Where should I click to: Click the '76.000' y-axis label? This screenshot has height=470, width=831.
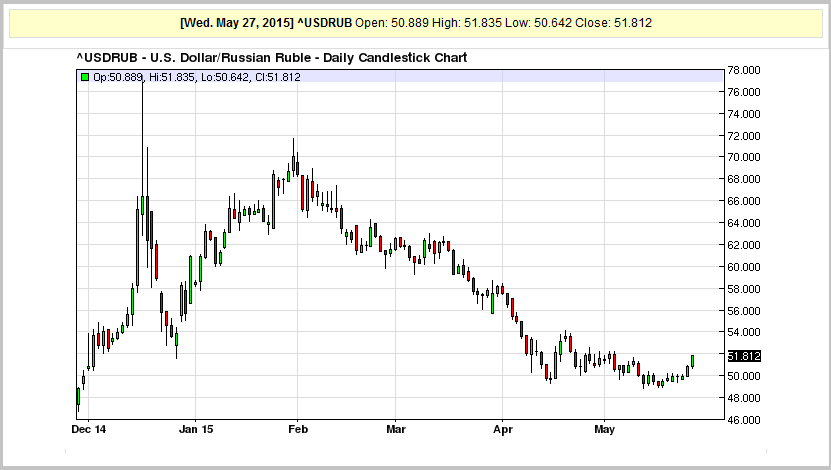[744, 92]
